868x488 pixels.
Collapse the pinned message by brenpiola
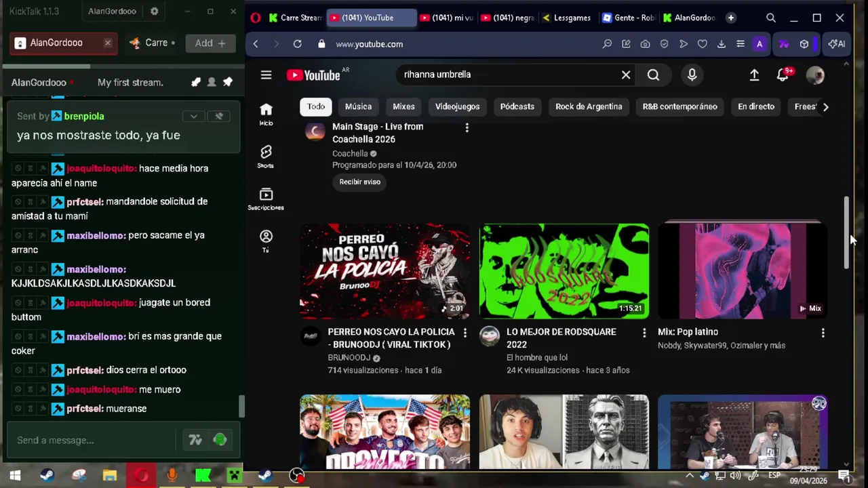coord(194,117)
